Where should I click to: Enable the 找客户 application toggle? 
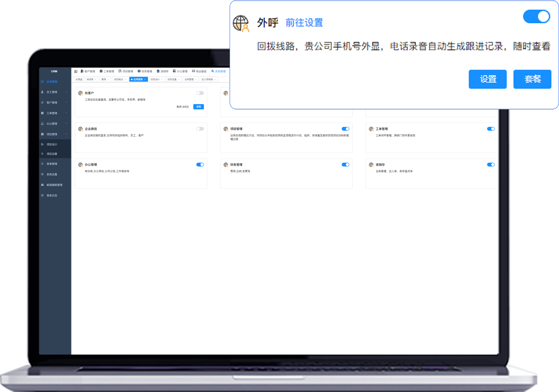pos(200,93)
